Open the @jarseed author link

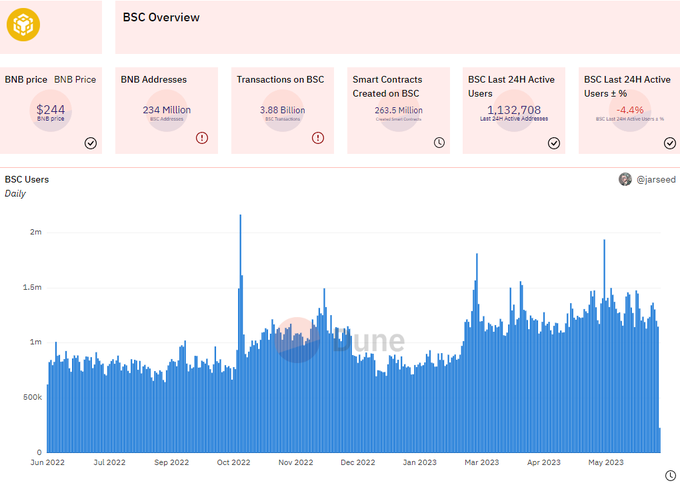(656, 180)
